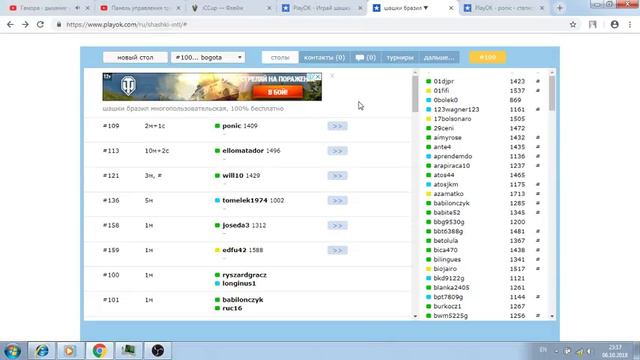Click player name ponic
Image resolution: width=640 pixels, height=360 pixels.
pyautogui.click(x=231, y=126)
